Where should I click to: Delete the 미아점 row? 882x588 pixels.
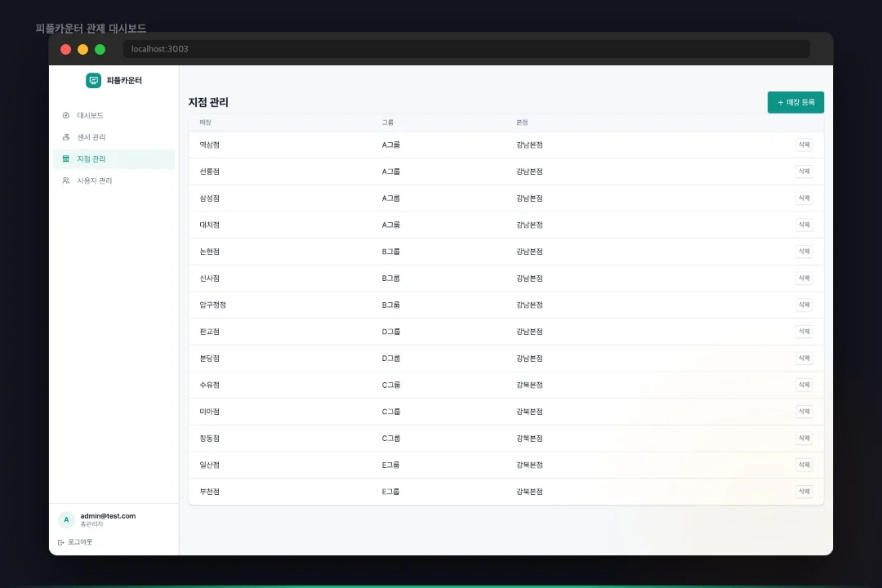pos(804,412)
